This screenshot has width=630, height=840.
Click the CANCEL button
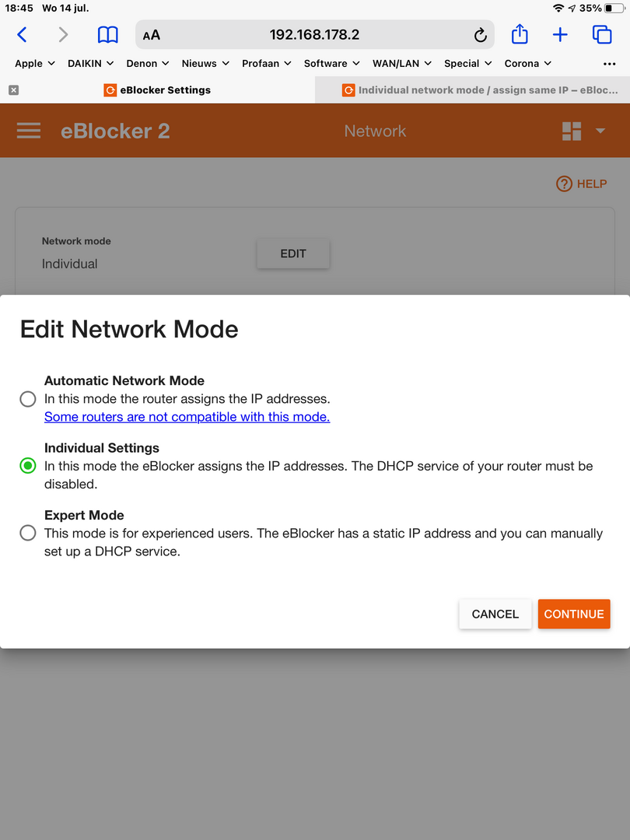coord(495,614)
